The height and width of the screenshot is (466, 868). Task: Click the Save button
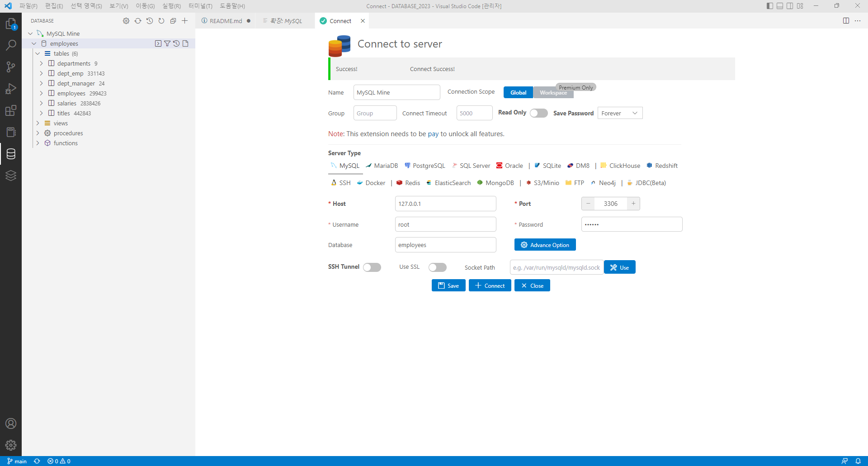point(448,285)
